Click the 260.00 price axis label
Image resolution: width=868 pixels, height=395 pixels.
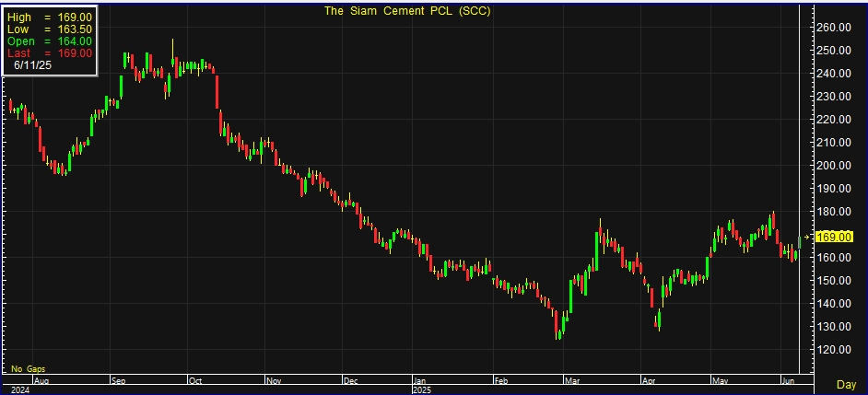point(834,27)
